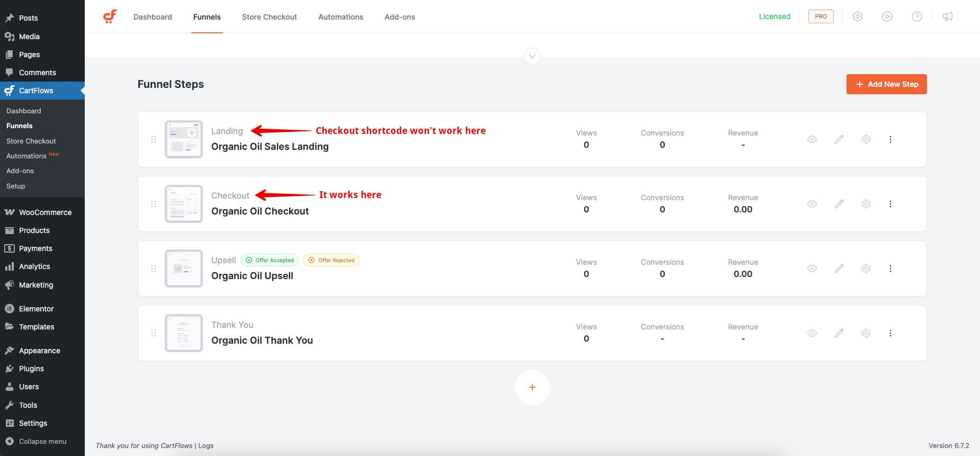Click Add New Step button

[887, 84]
